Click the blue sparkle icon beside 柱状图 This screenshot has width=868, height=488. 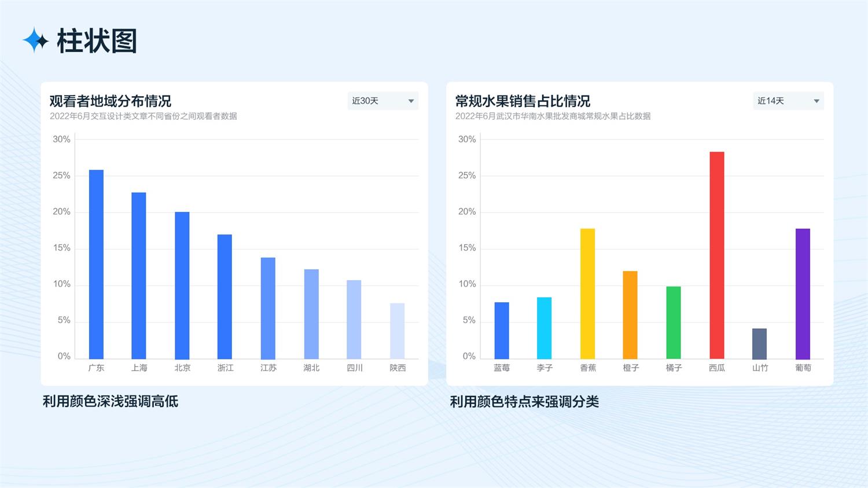[35, 41]
